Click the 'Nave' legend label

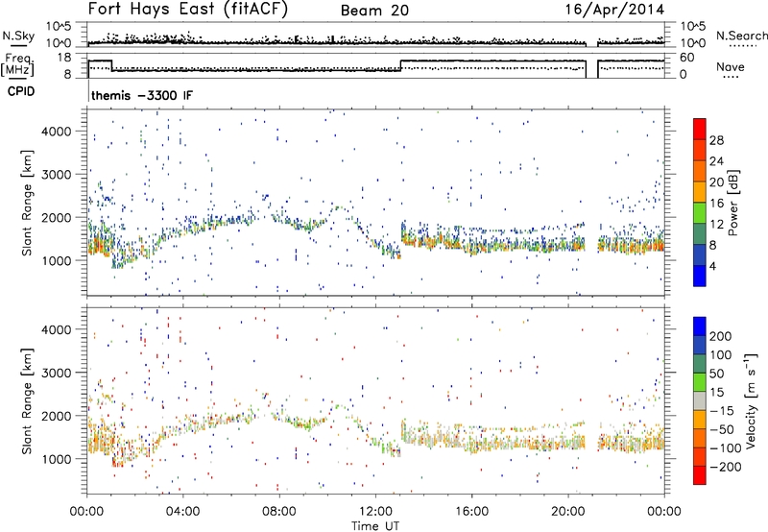pyautogui.click(x=731, y=67)
